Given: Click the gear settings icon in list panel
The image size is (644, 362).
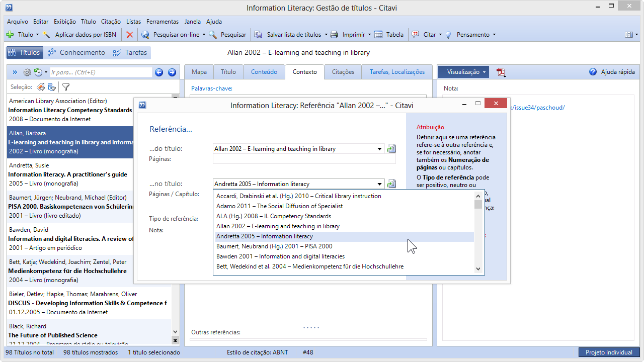Looking at the screenshot, I should (27, 72).
